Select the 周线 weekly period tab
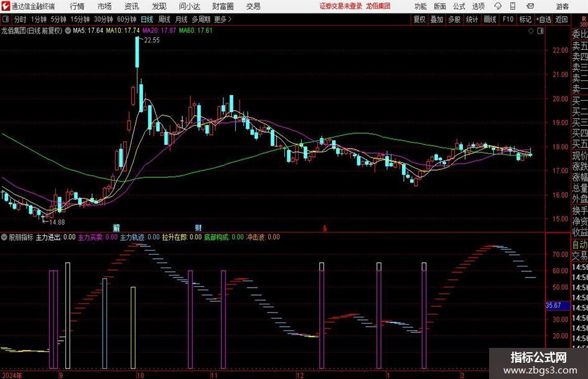Image resolution: width=588 pixels, height=379 pixels. 164,19
